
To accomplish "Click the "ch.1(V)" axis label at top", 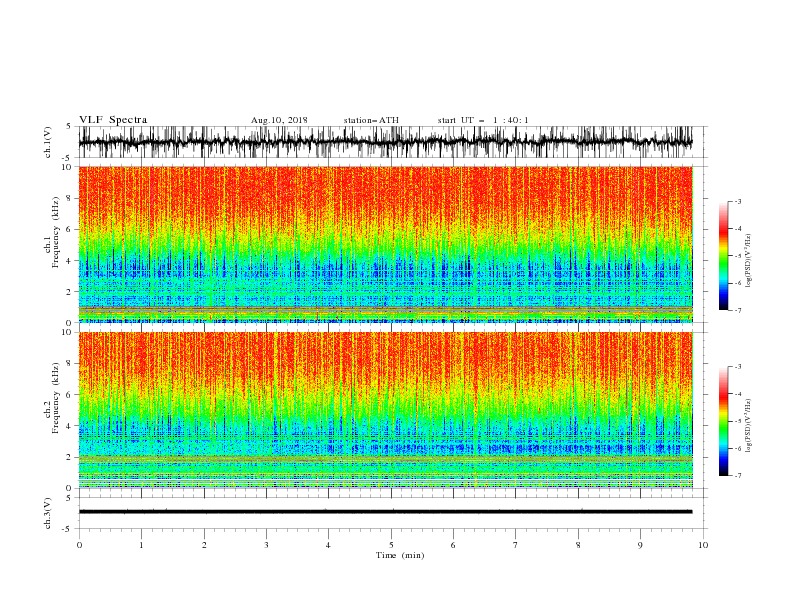I will pyautogui.click(x=48, y=142).
